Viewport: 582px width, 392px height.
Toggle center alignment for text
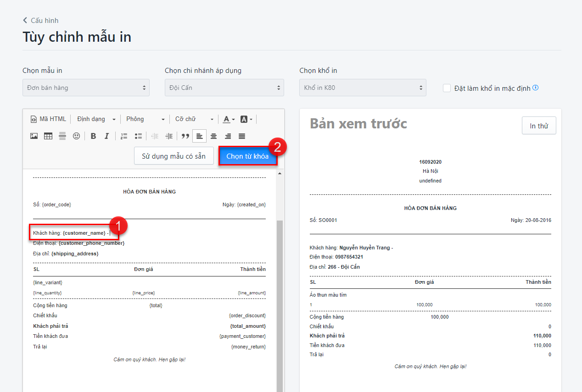213,136
